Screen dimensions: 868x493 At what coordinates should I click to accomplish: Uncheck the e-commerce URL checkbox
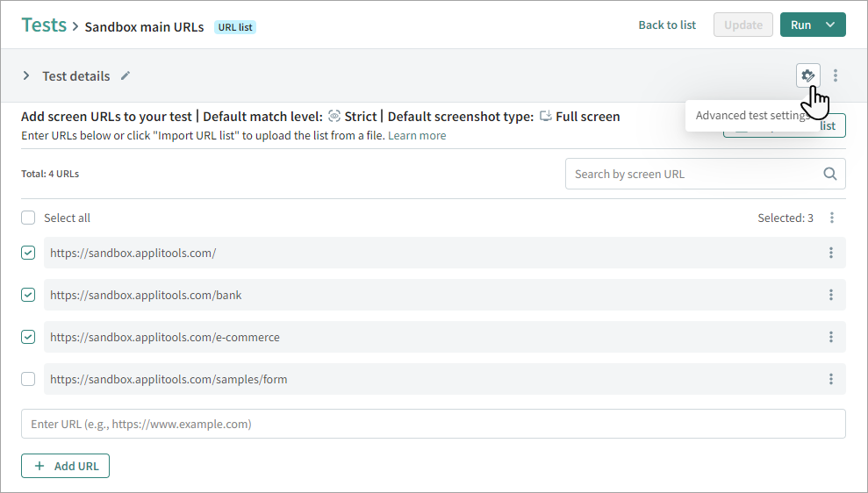click(28, 337)
